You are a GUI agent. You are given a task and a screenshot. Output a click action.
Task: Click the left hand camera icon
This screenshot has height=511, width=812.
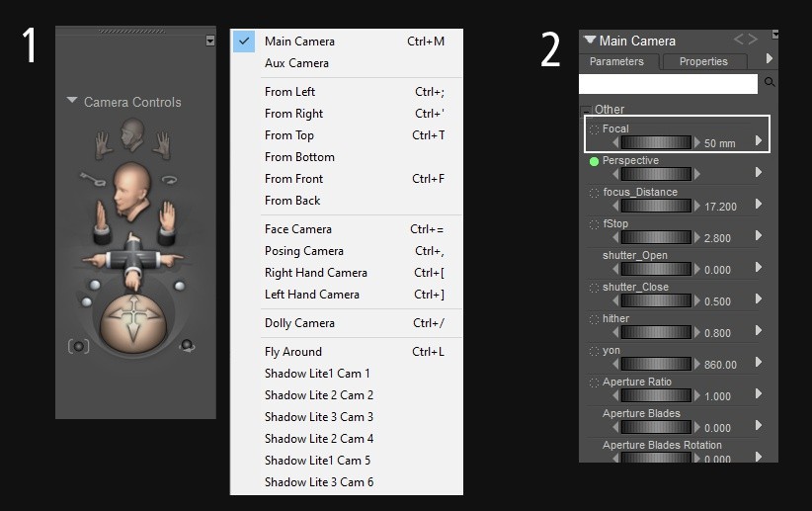pyautogui.click(x=102, y=146)
